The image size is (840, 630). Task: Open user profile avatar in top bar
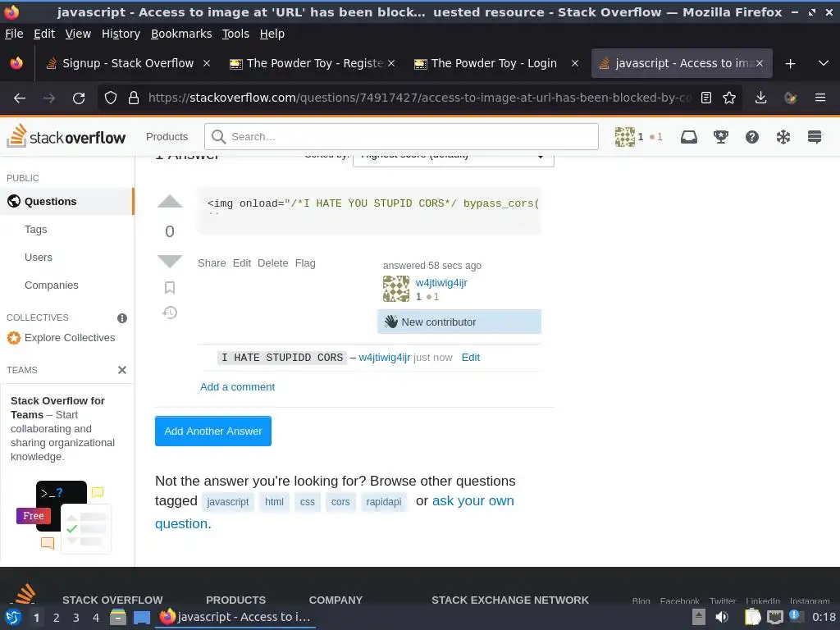(x=624, y=137)
